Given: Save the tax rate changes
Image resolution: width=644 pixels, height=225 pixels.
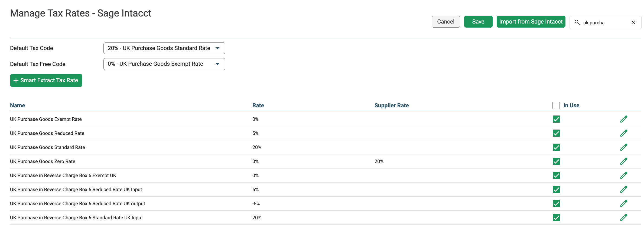Looking at the screenshot, I should [x=478, y=22].
